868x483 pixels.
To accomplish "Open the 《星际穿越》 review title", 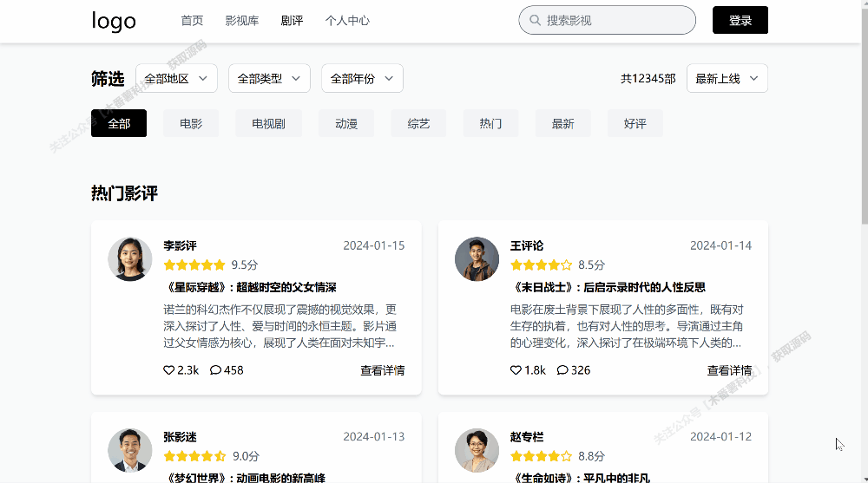I will click(x=250, y=287).
